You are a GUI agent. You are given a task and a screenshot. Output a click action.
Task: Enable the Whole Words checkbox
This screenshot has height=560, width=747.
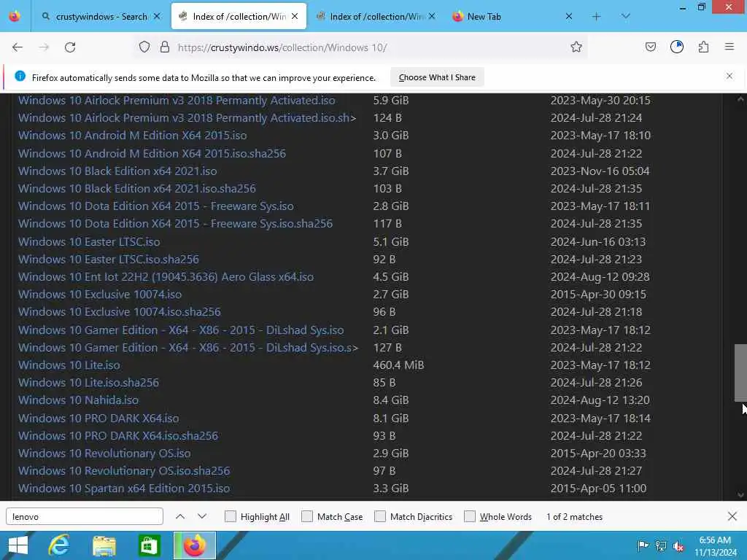(470, 517)
